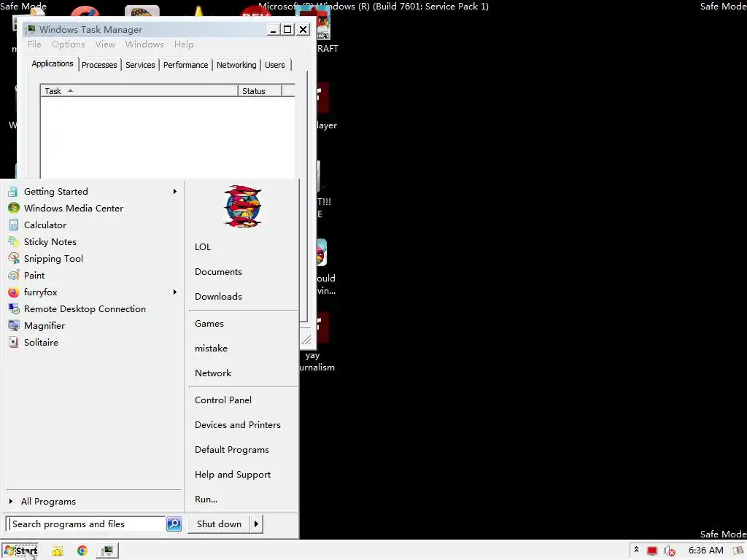Switch to the Users tab
This screenshot has width=747, height=560.
click(x=275, y=65)
